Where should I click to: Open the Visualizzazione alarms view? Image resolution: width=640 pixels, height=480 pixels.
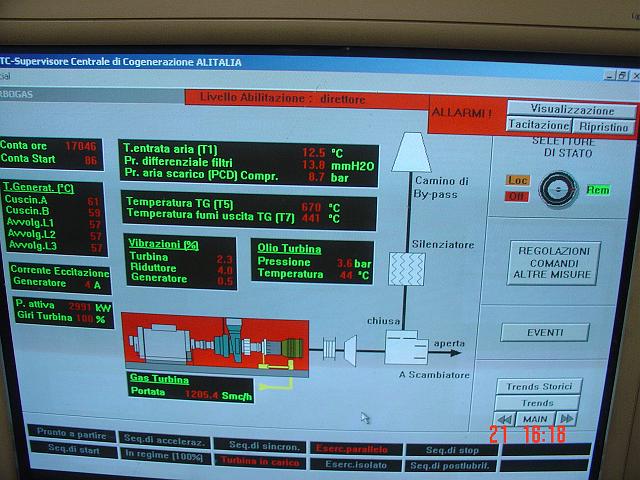coord(571,109)
